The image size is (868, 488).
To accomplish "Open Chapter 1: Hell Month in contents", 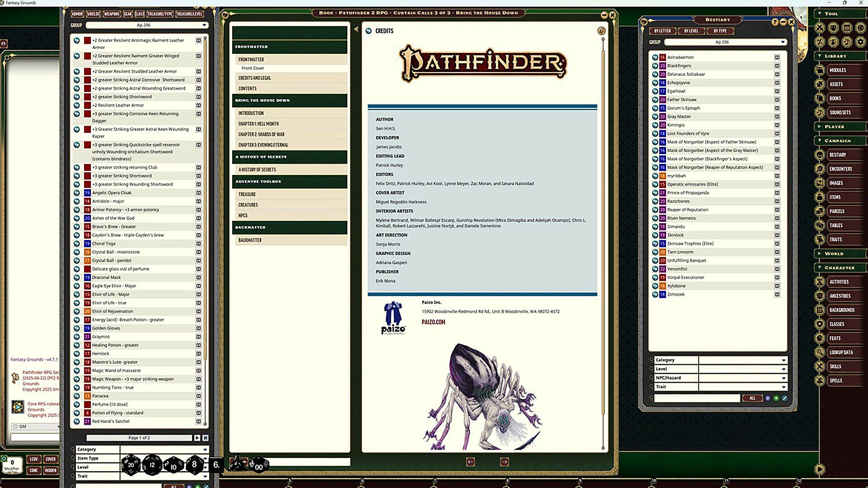I will tap(259, 124).
